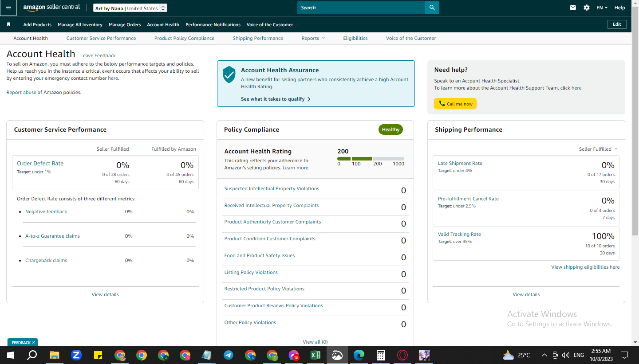This screenshot has height=364, width=639.
Task: Expand the Reports dropdown tab
Action: point(313,38)
